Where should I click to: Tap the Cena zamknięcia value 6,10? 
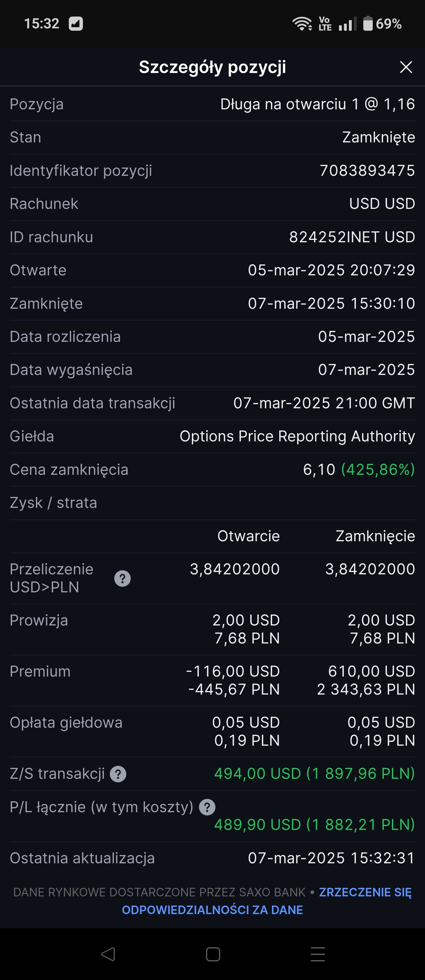coord(319,469)
